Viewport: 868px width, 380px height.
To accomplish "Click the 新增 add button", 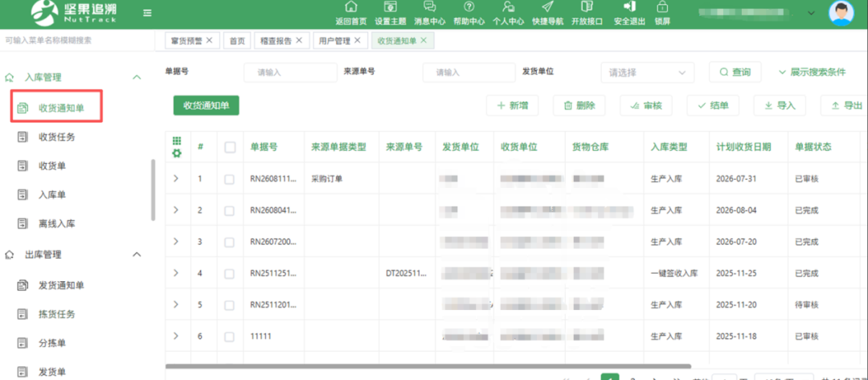I will 512,105.
